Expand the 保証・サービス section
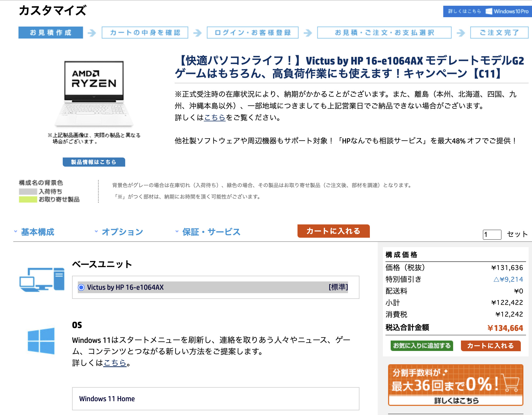 [211, 232]
